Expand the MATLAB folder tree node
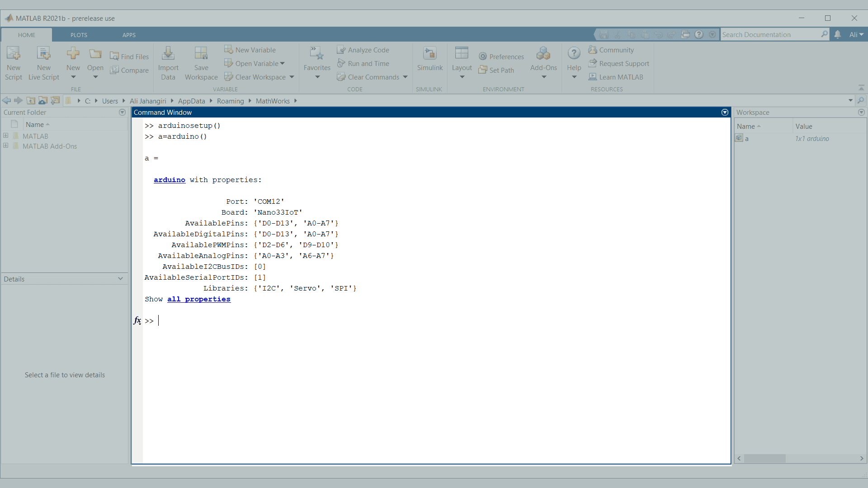868x488 pixels. pyautogui.click(x=6, y=136)
